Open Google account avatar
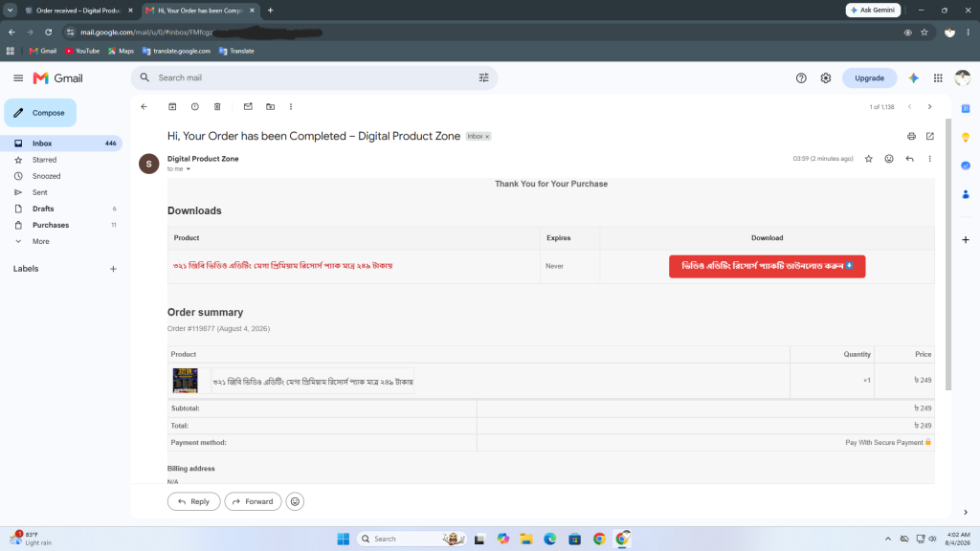This screenshot has height=551, width=980. click(x=963, y=78)
